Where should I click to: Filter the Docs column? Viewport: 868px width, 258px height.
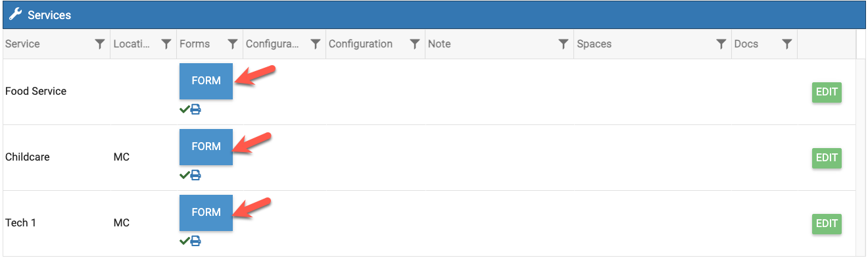pyautogui.click(x=787, y=44)
